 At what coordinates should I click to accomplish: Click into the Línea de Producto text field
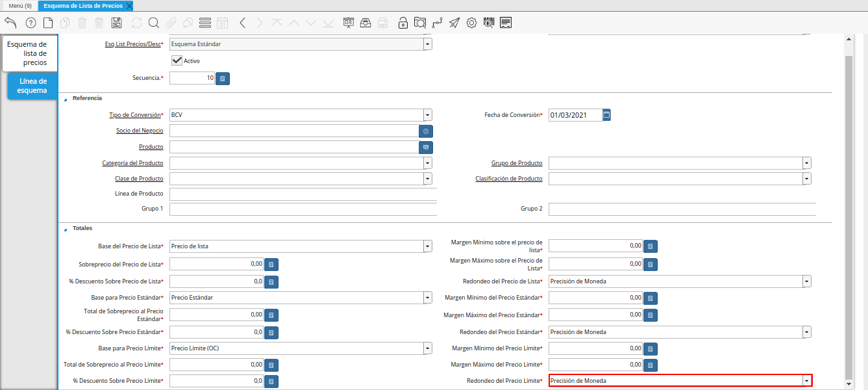pos(303,194)
